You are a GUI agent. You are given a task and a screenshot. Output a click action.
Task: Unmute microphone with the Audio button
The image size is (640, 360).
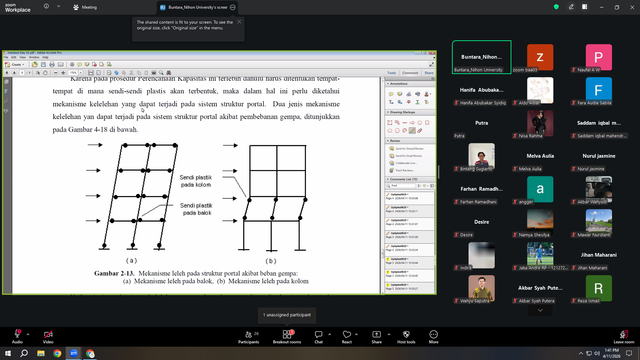[17, 336]
